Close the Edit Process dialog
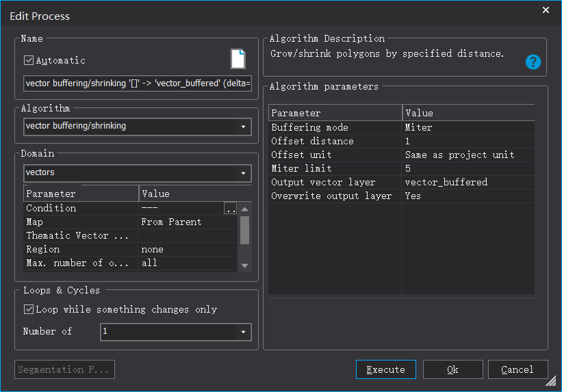 [546, 10]
